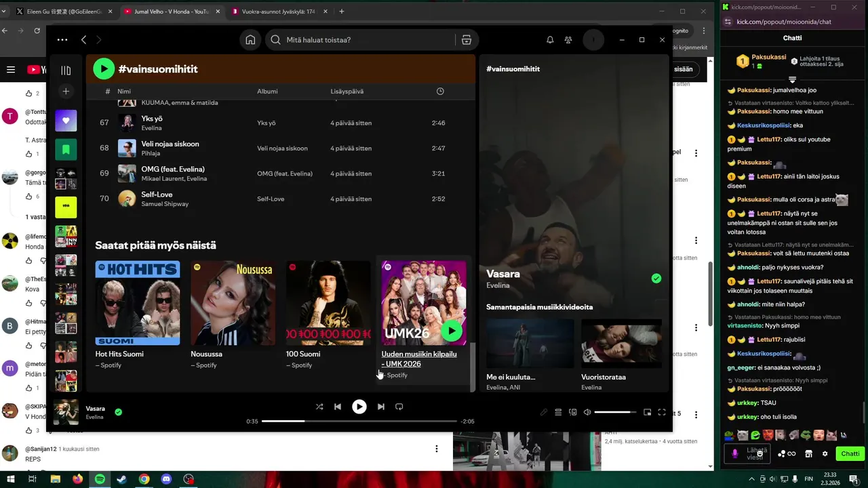Open the Kick shop icon in the chat bar
The height and width of the screenshot is (488, 868).
pyautogui.click(x=808, y=454)
